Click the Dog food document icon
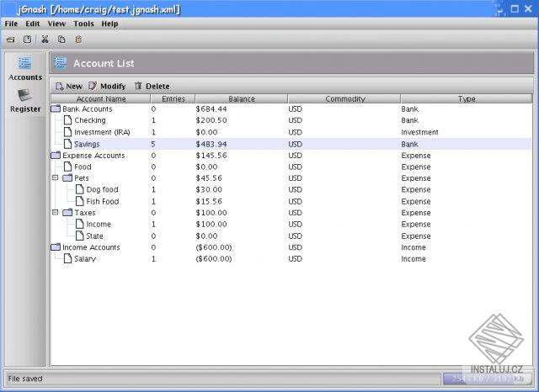Viewport: 539px width, 392px height. pos(79,189)
